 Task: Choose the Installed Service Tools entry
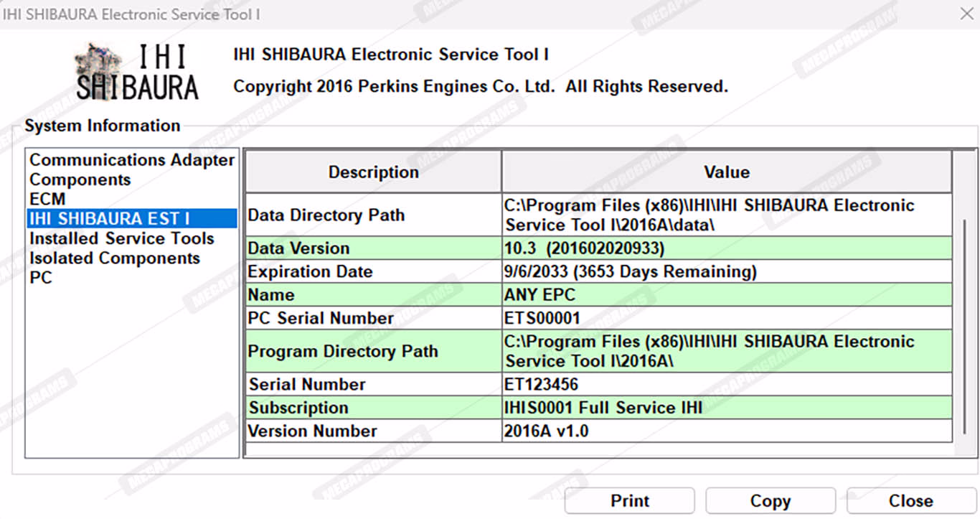122,238
